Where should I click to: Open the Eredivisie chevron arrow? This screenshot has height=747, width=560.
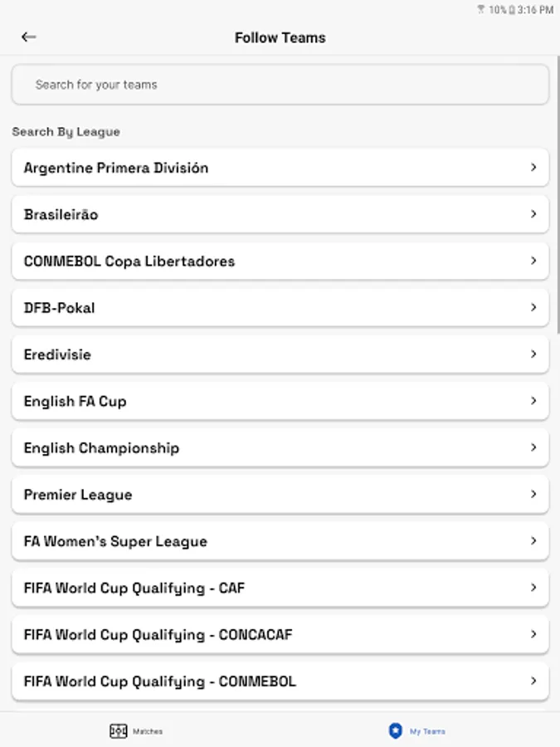coord(533,354)
